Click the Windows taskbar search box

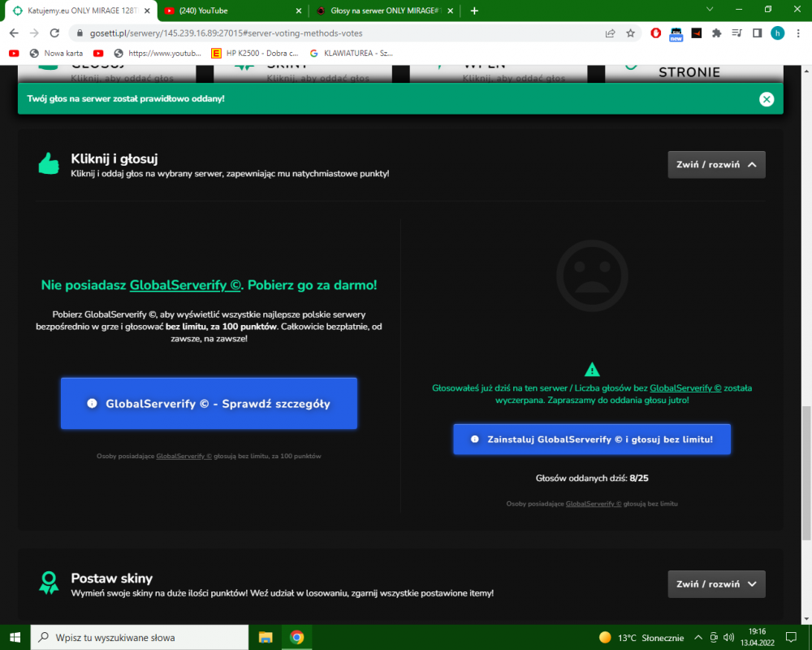coord(140,638)
